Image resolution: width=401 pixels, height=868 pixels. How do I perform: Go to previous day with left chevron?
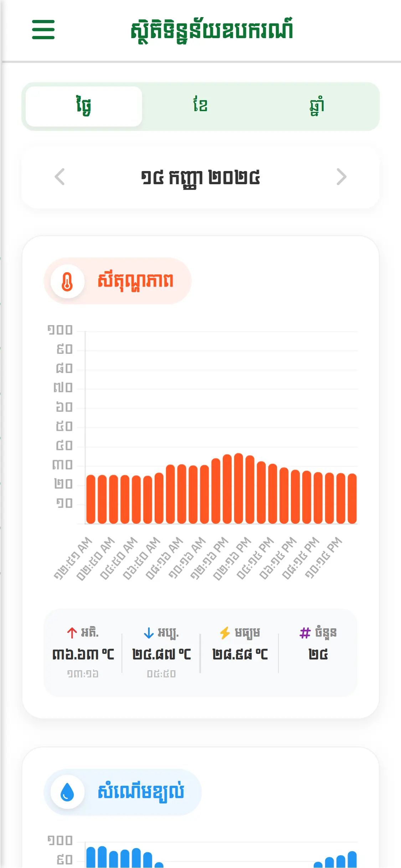[60, 177]
